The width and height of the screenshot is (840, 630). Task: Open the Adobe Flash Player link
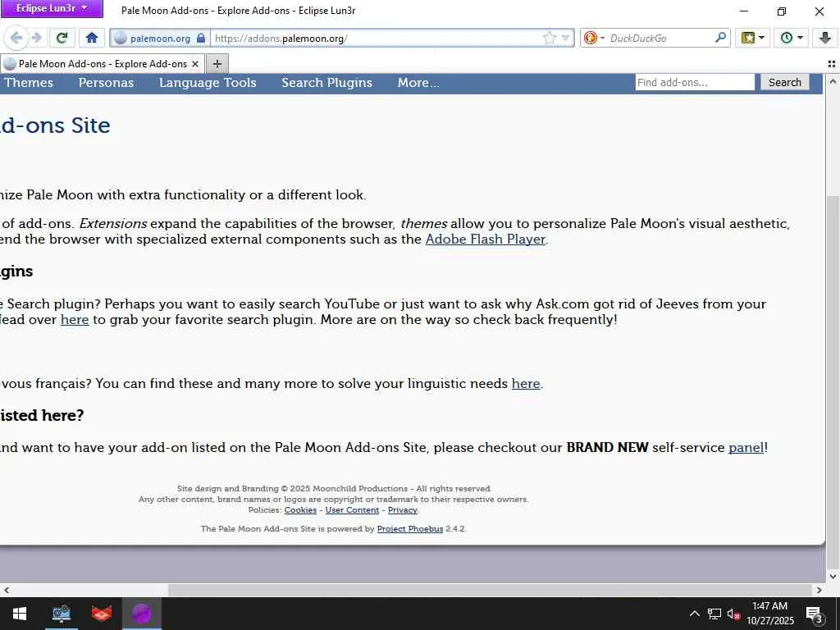click(x=486, y=239)
